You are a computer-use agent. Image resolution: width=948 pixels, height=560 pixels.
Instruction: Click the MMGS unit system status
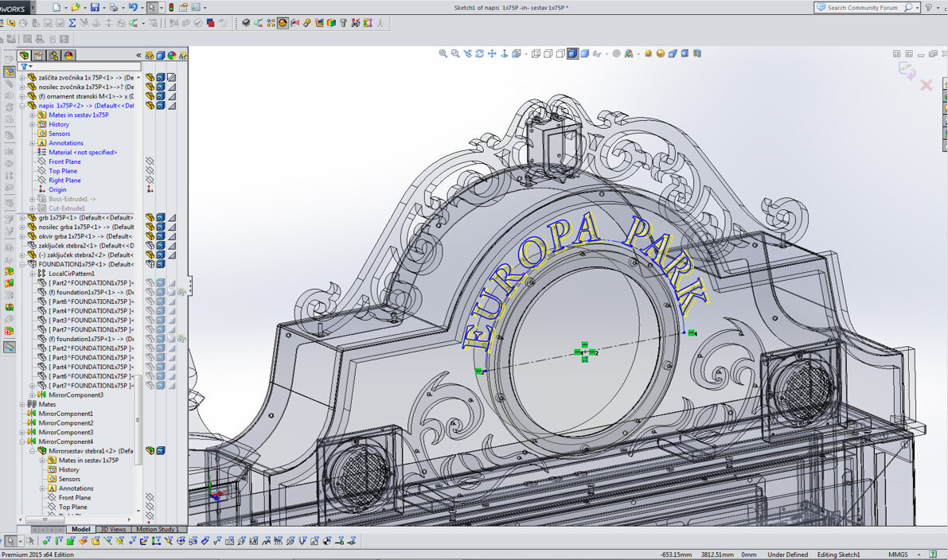(898, 554)
